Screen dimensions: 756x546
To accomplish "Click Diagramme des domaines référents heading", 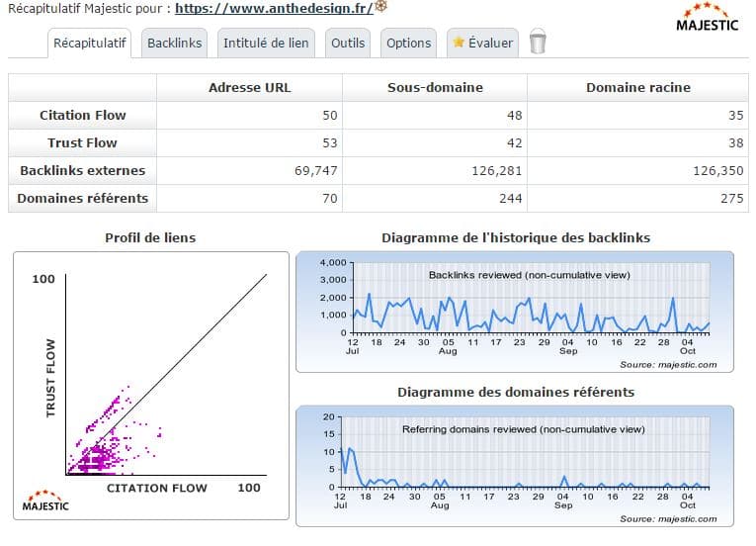I will tap(516, 393).
